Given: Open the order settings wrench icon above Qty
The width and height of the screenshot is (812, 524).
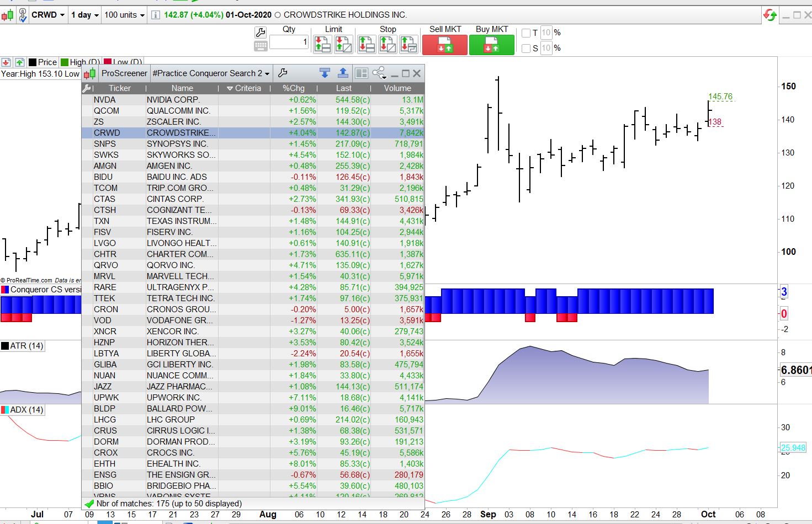Looking at the screenshot, I should point(261,33).
